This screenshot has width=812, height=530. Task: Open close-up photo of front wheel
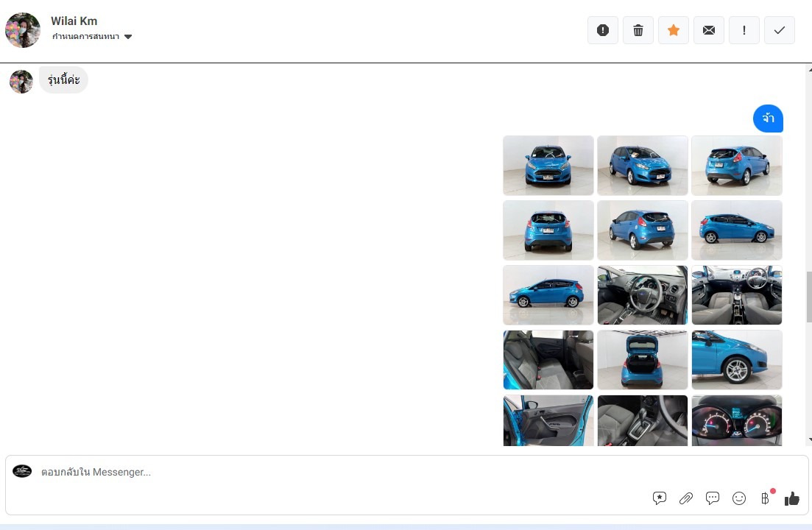(x=737, y=360)
